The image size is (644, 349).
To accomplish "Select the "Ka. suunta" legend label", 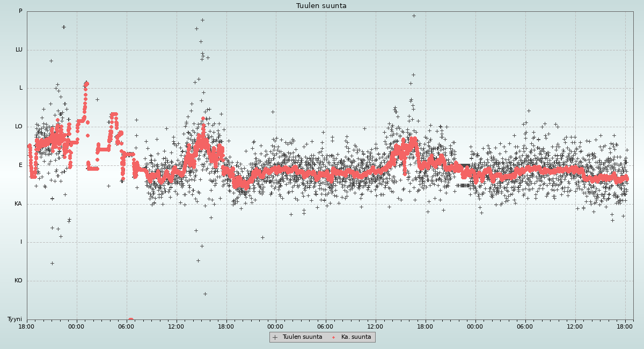I will (356, 337).
